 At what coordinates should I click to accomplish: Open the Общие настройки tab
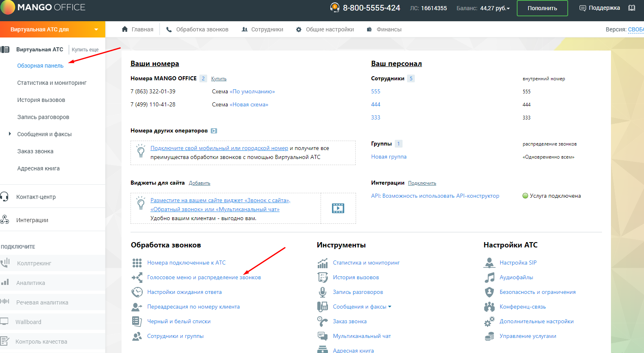325,29
